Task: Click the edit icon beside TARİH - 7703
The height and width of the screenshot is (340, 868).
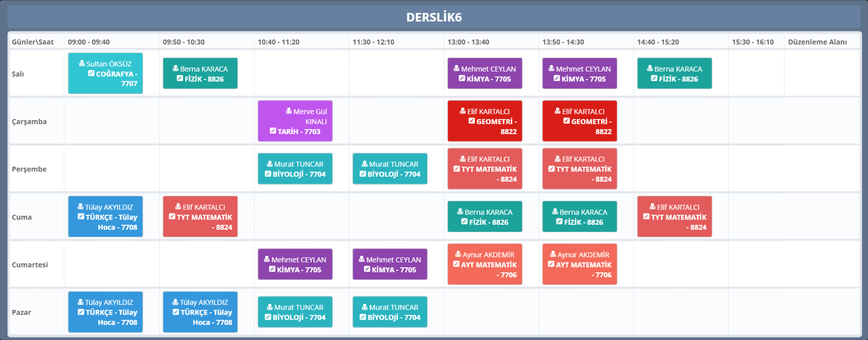Action: click(273, 131)
